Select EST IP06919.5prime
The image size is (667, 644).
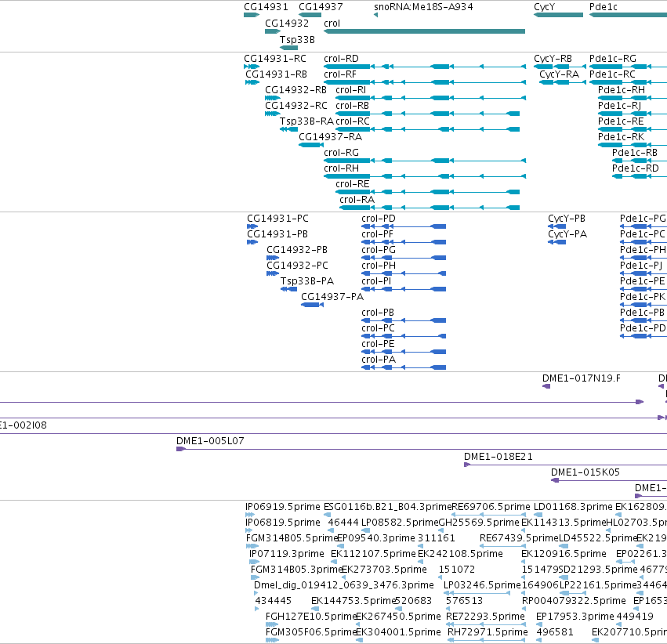click(283, 507)
